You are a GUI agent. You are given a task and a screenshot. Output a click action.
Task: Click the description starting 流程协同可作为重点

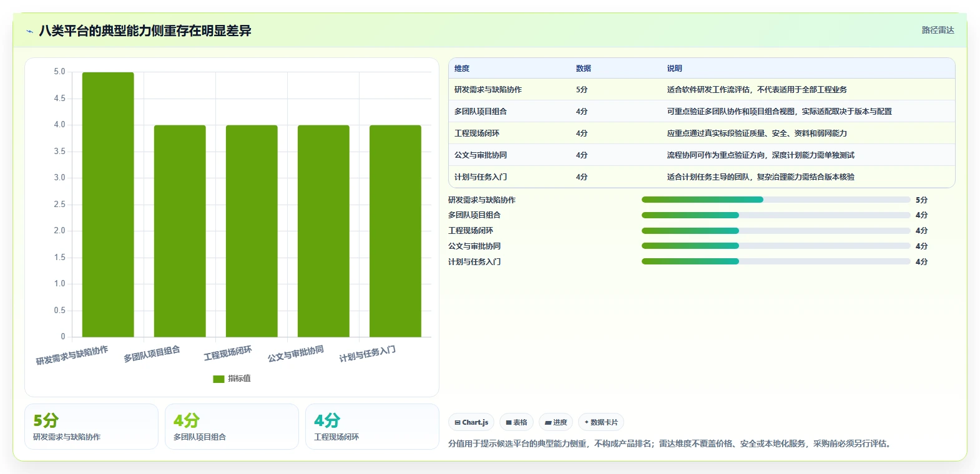pos(761,155)
